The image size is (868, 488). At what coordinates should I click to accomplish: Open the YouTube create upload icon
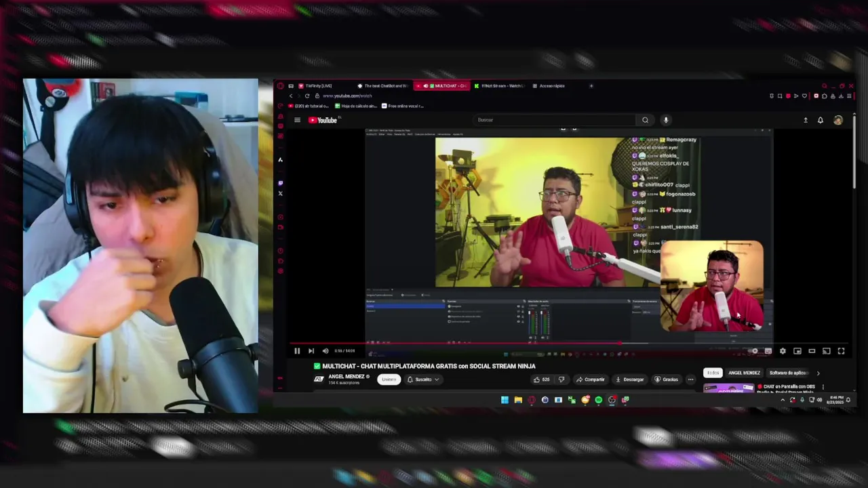coord(806,120)
